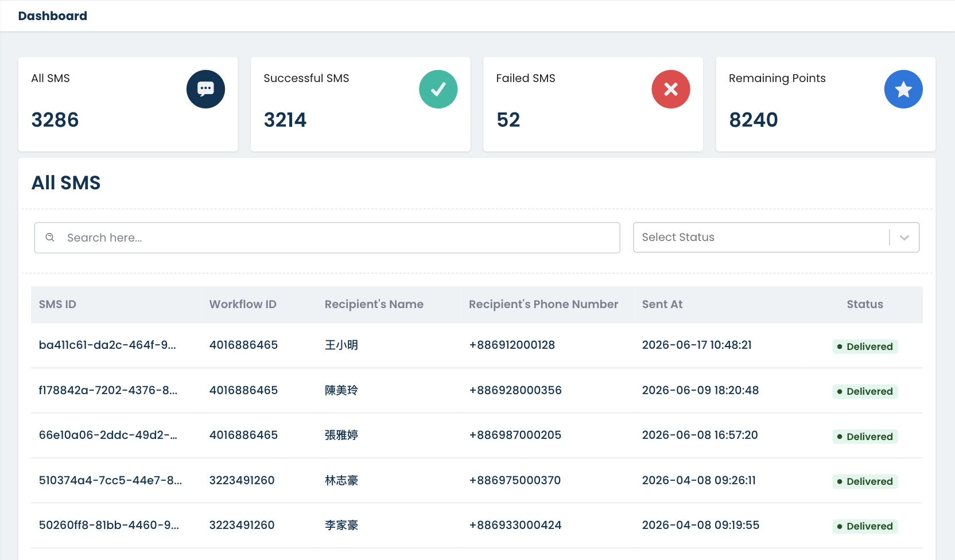Screen dimensions: 955x560
Task: Click the Remaining Points card label
Action: [777, 79]
